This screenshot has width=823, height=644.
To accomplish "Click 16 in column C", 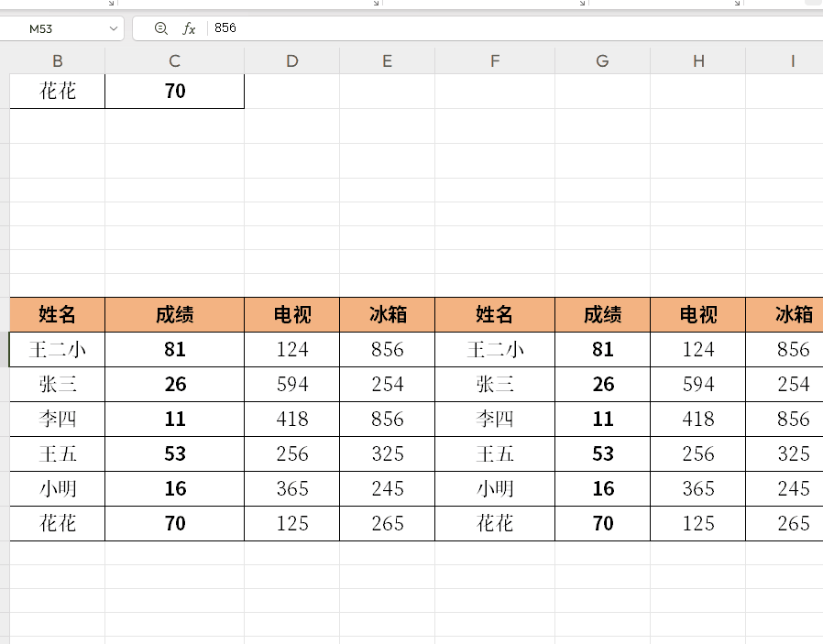I will pos(175,489).
